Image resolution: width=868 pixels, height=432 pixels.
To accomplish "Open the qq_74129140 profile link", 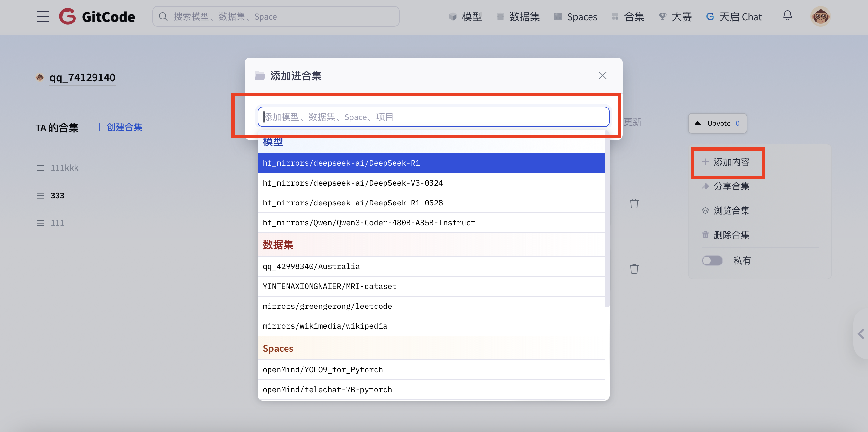I will [x=82, y=78].
